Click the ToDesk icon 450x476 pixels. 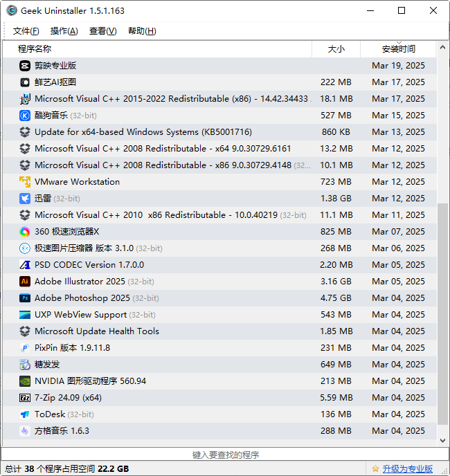[25, 414]
